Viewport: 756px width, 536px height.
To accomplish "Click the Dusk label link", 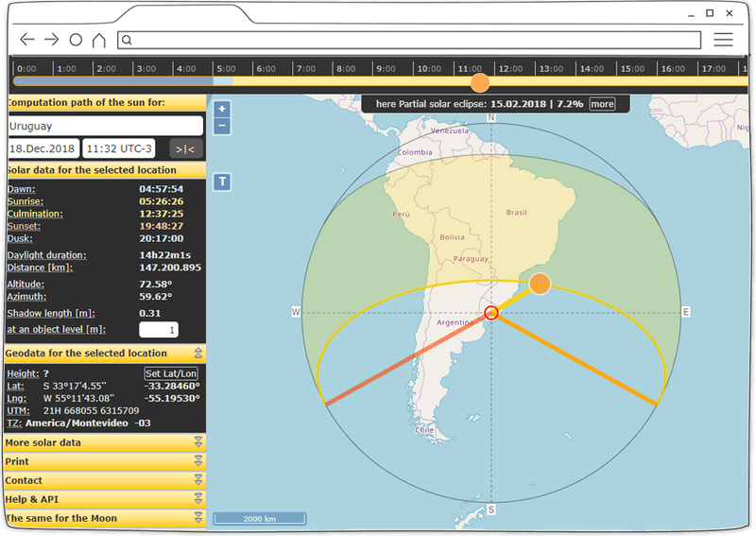I will point(20,238).
